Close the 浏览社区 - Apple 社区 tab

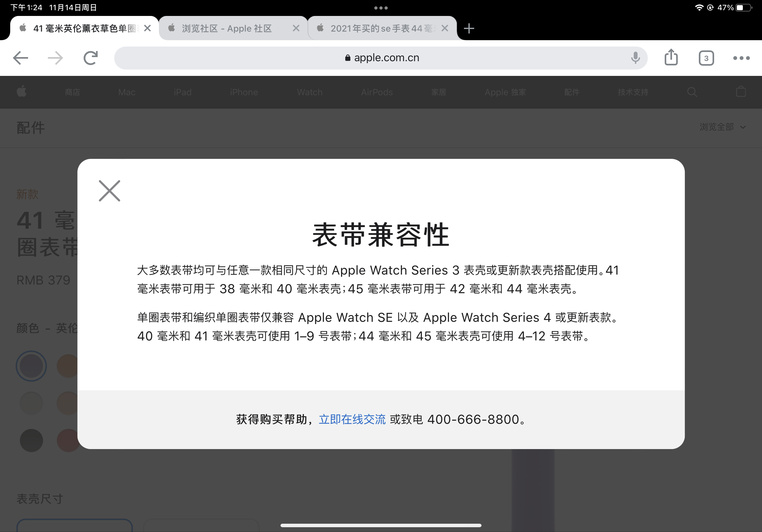click(296, 28)
